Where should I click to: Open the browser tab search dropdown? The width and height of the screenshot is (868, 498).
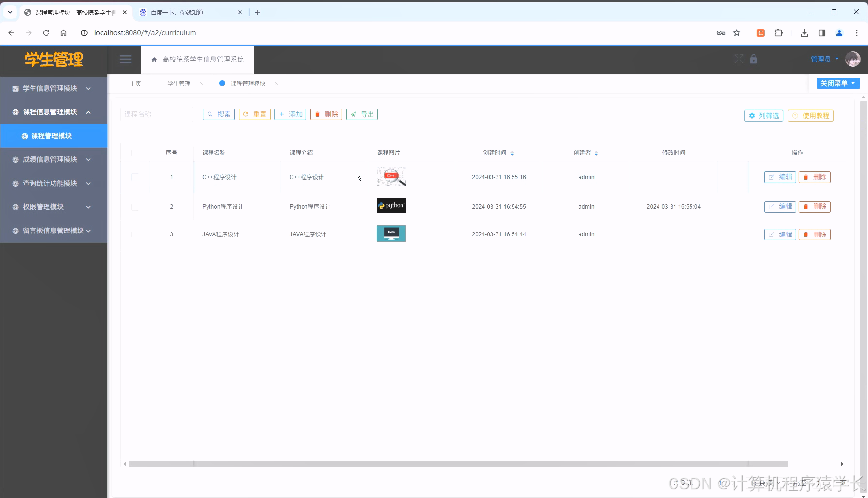coord(10,12)
